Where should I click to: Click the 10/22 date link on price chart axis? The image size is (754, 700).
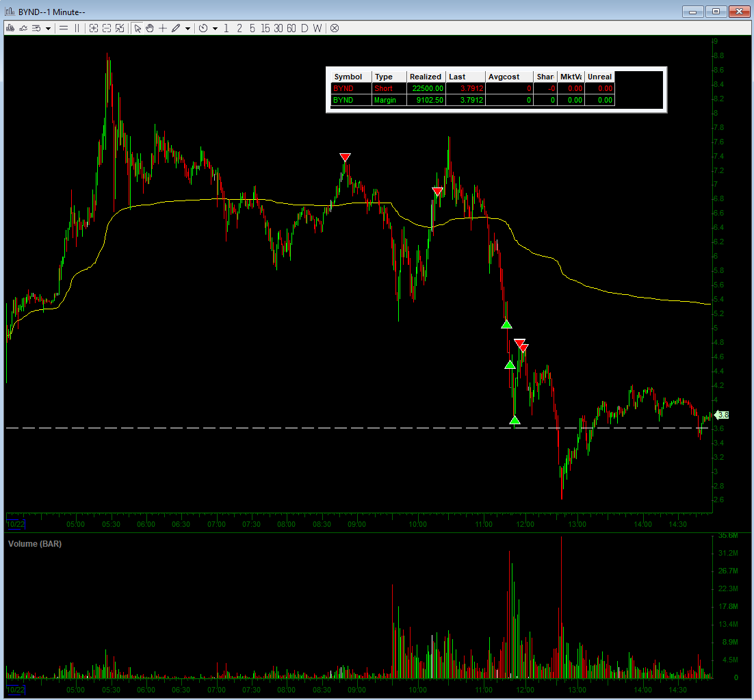[x=15, y=524]
